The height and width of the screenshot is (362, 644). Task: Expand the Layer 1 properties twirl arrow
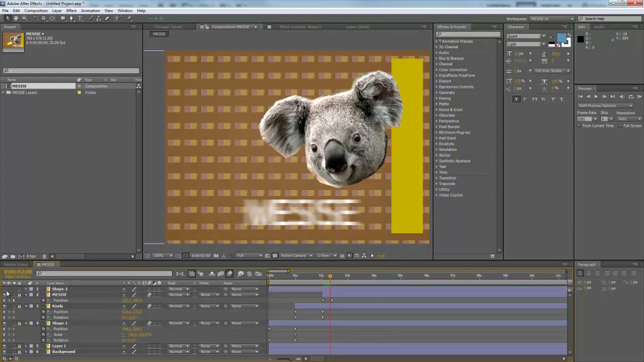26,346
